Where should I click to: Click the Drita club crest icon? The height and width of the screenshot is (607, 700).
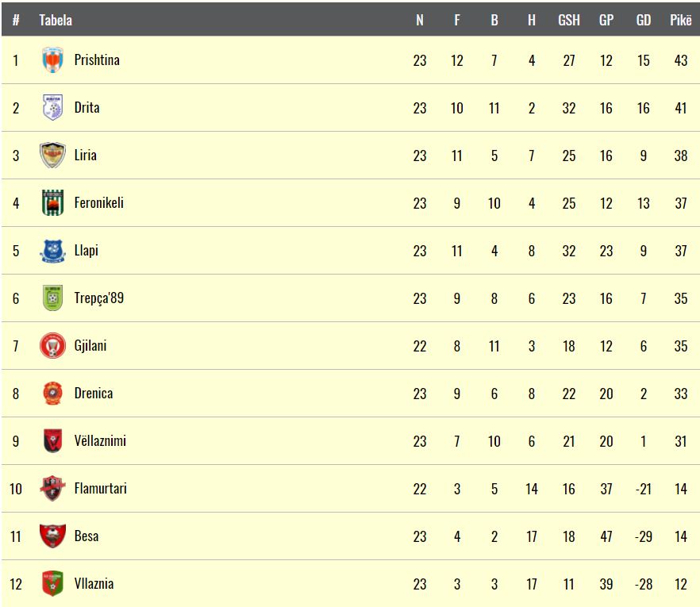click(x=52, y=107)
